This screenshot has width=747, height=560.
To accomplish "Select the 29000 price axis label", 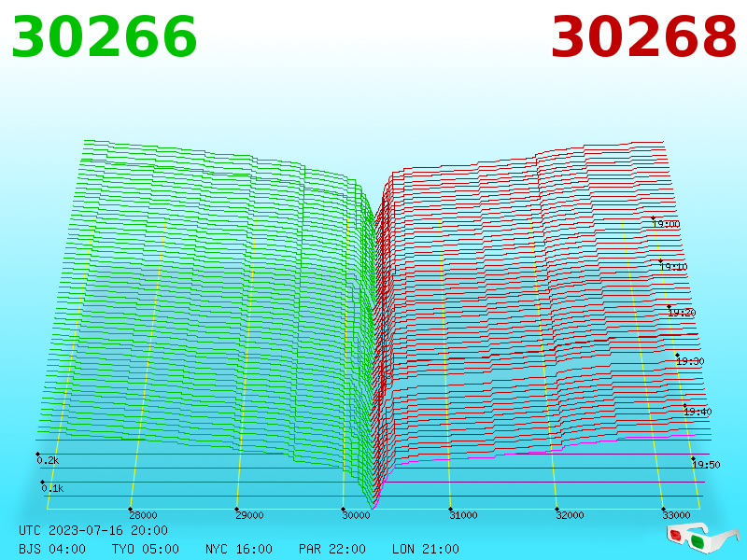I will [249, 515].
